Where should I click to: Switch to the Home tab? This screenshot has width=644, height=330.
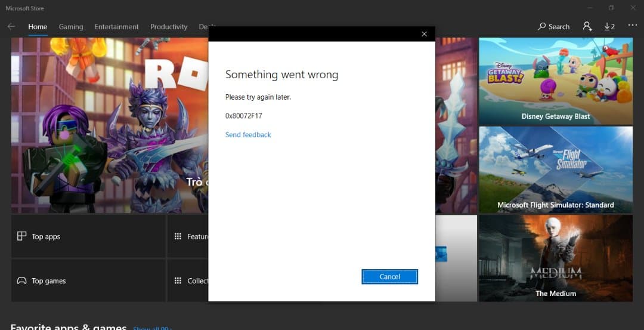point(38,27)
